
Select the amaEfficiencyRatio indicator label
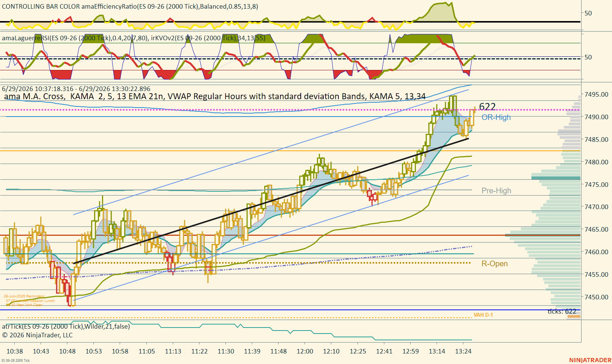(130, 6)
